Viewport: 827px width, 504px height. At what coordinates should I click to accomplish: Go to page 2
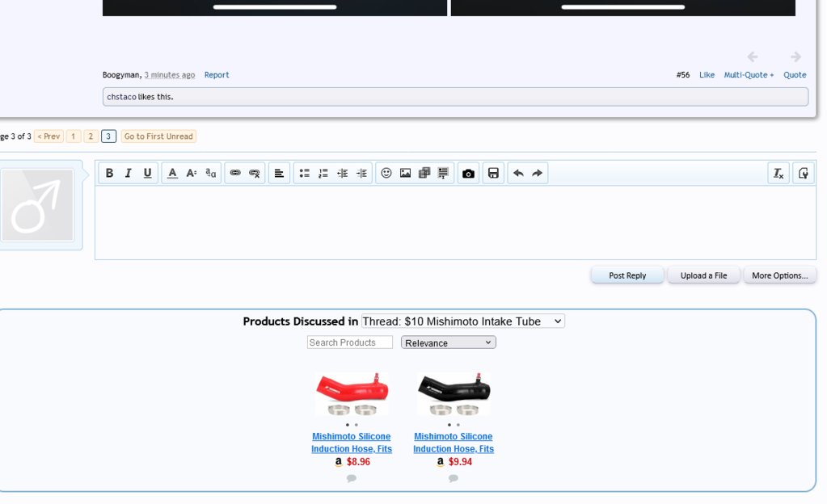pos(91,136)
